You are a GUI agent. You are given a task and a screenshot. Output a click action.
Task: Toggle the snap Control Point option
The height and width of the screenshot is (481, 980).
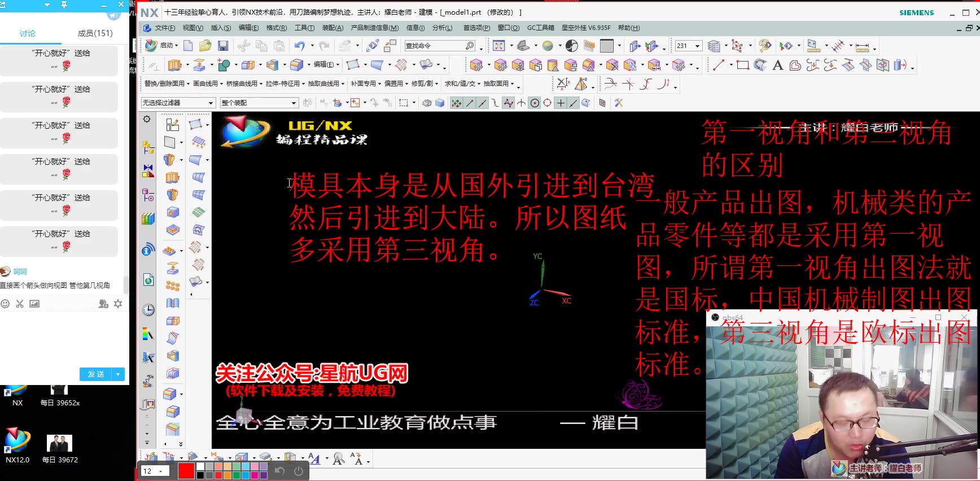[x=495, y=103]
